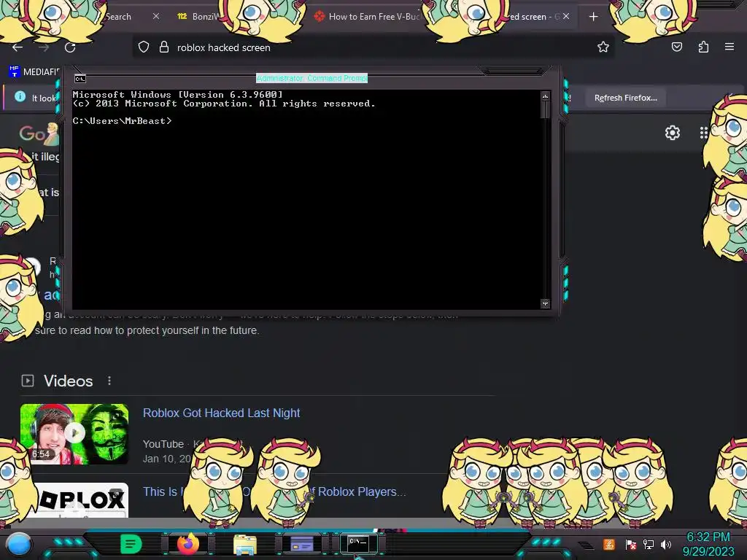This screenshot has width=747, height=560.
Task: Click the info icon in notification bar
Action: point(20,97)
